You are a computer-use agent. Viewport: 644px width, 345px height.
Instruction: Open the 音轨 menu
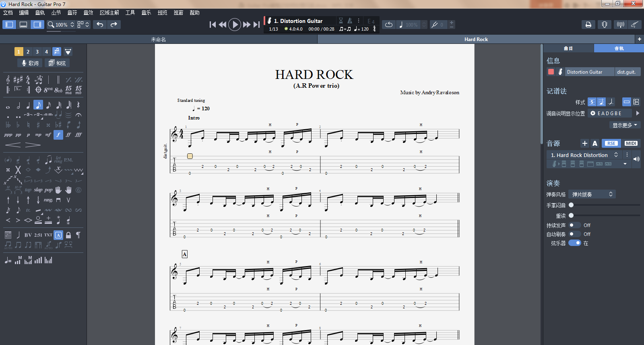click(40, 12)
